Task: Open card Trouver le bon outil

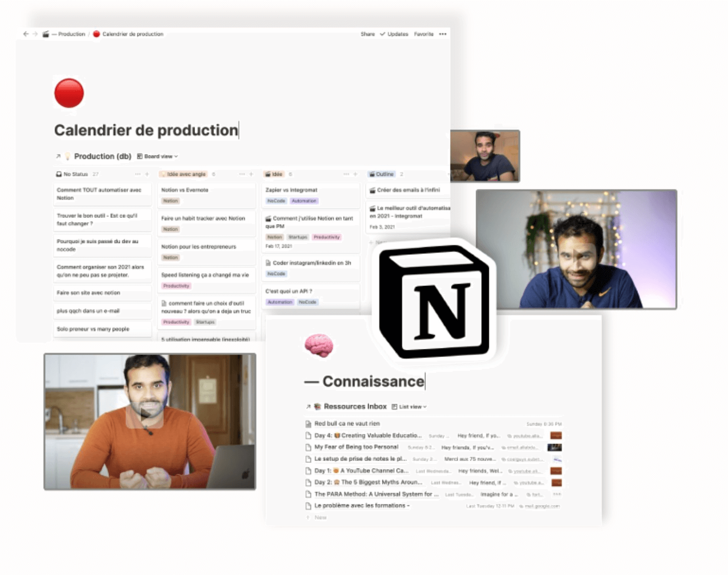Action: (x=103, y=219)
